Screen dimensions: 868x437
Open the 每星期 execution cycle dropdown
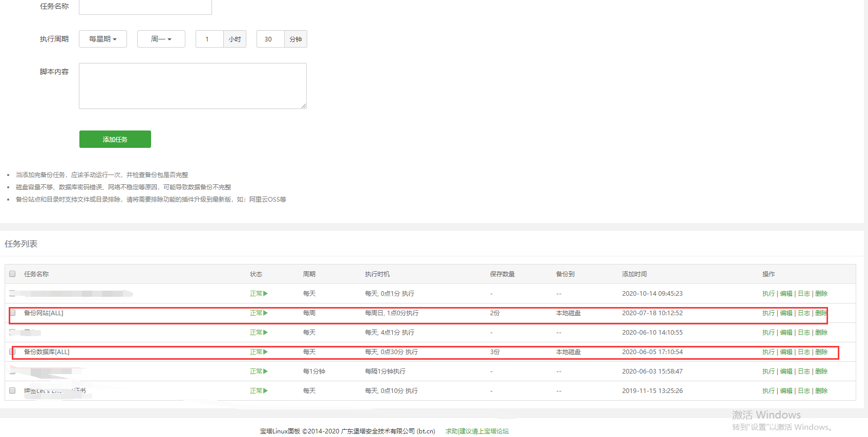click(103, 39)
